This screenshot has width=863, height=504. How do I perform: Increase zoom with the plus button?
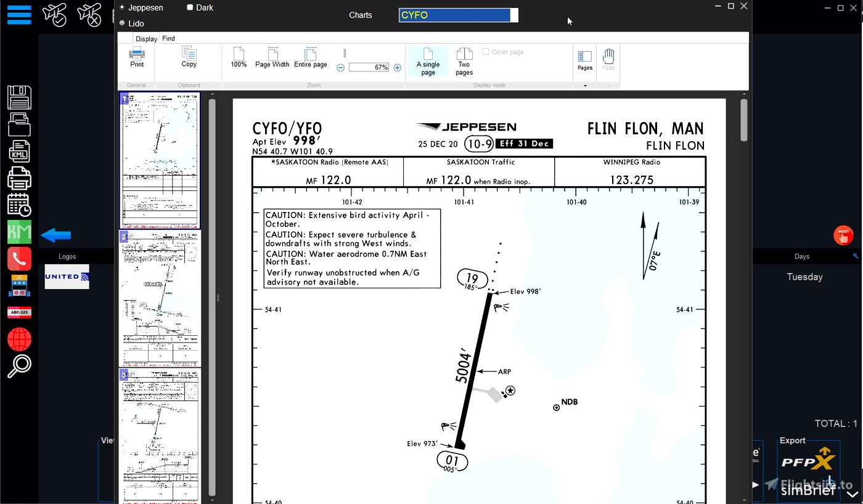(397, 68)
